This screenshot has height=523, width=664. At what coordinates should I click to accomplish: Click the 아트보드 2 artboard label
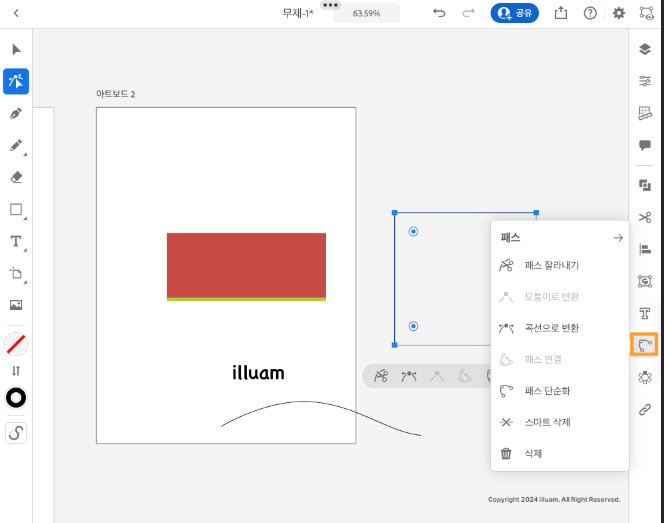116,94
